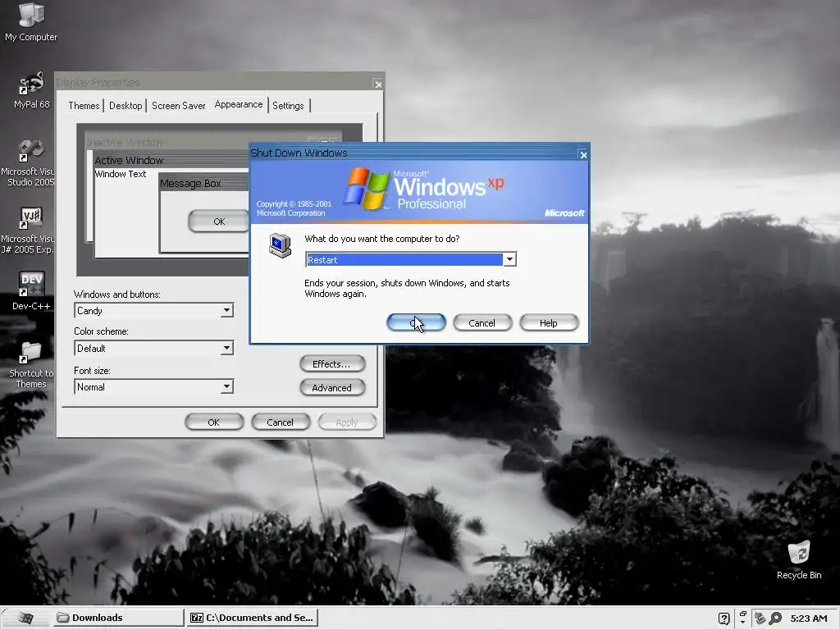Click the preview Message Box OK button
The height and width of the screenshot is (630, 840).
[x=218, y=221]
